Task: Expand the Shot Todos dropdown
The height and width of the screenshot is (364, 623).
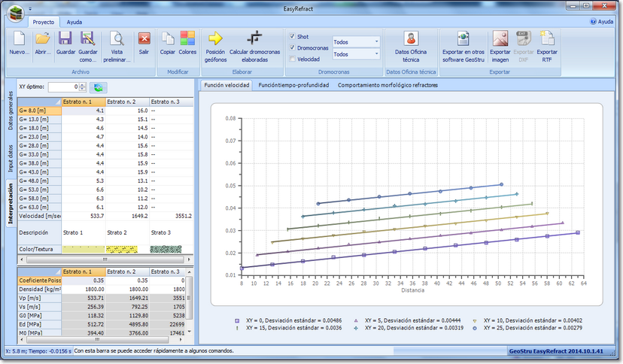Action: click(376, 42)
